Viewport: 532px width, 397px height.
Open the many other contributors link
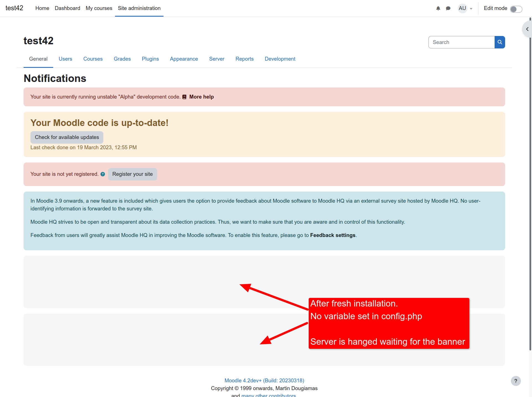coord(268,395)
